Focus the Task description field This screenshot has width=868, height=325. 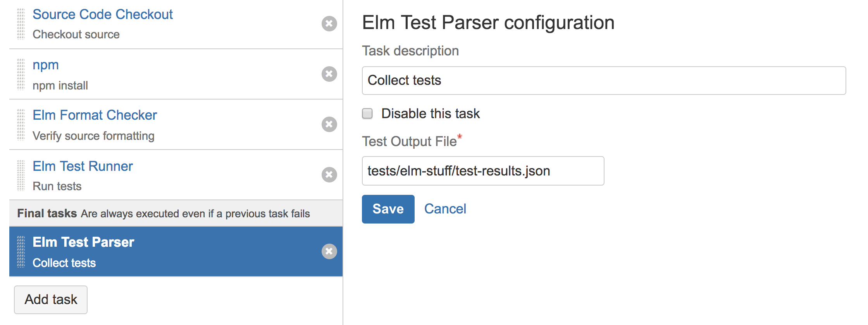click(x=603, y=81)
